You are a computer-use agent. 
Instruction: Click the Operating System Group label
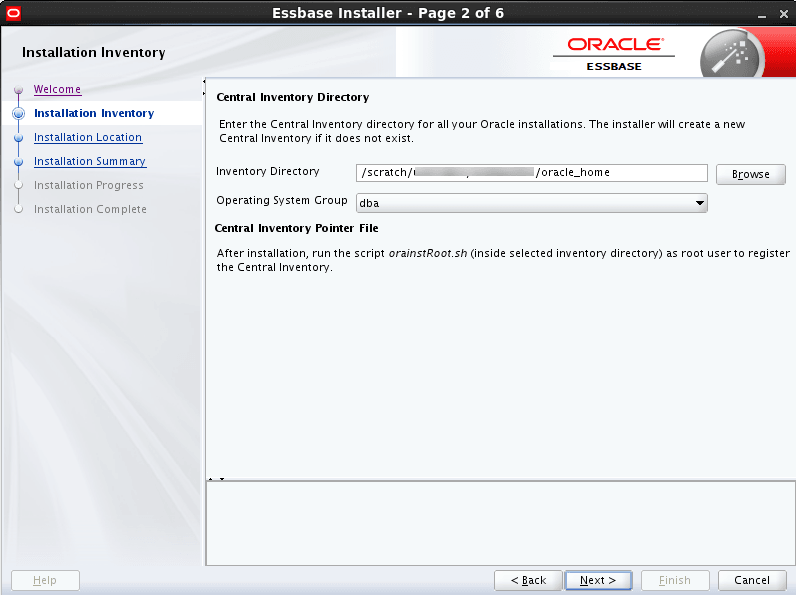pos(282,201)
